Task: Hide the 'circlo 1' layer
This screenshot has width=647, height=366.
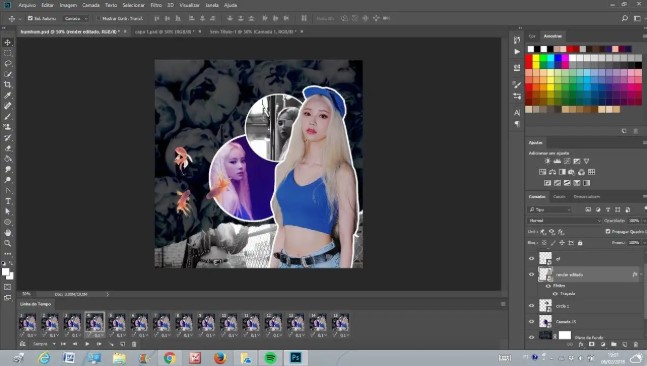Action: tap(531, 306)
